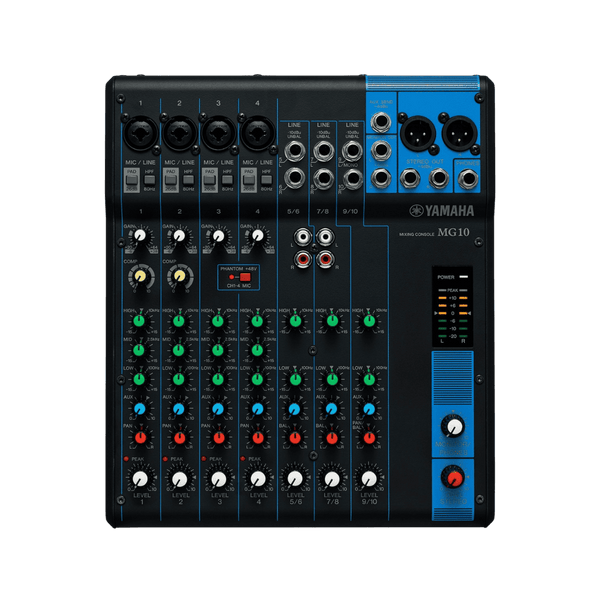The width and height of the screenshot is (600, 600).
Task: Click the channel 1 MIC/LINE combo jack
Action: pyautogui.click(x=140, y=134)
